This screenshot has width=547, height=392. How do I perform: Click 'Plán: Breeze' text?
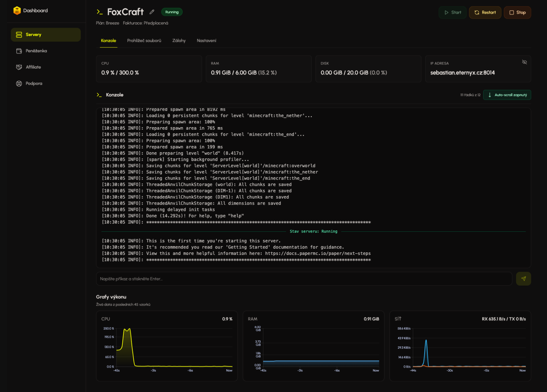point(108,23)
